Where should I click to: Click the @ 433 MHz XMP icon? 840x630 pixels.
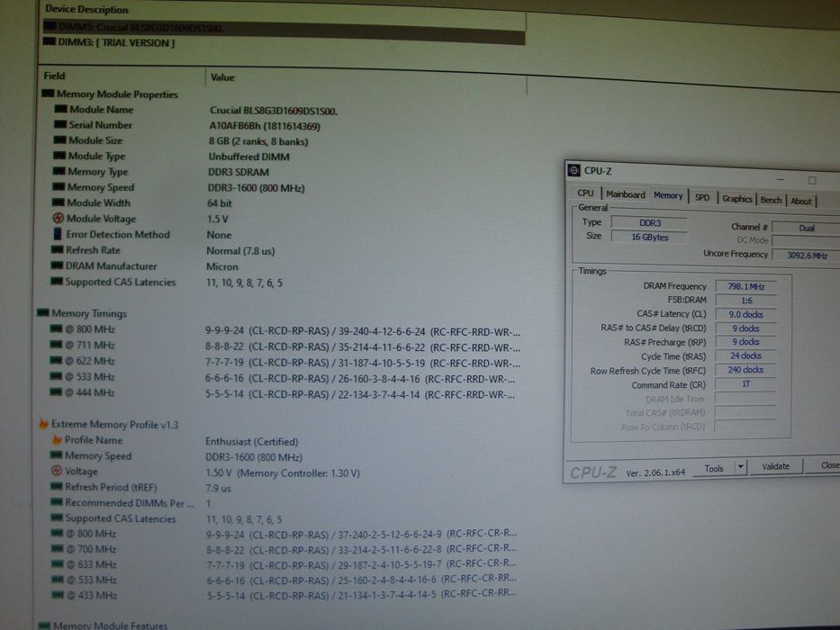click(57, 595)
